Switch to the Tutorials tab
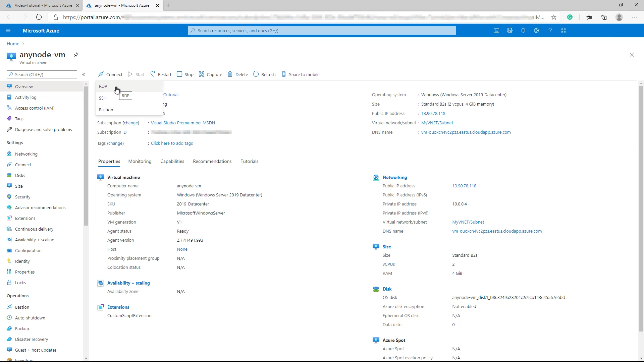644x362 pixels. click(250, 161)
